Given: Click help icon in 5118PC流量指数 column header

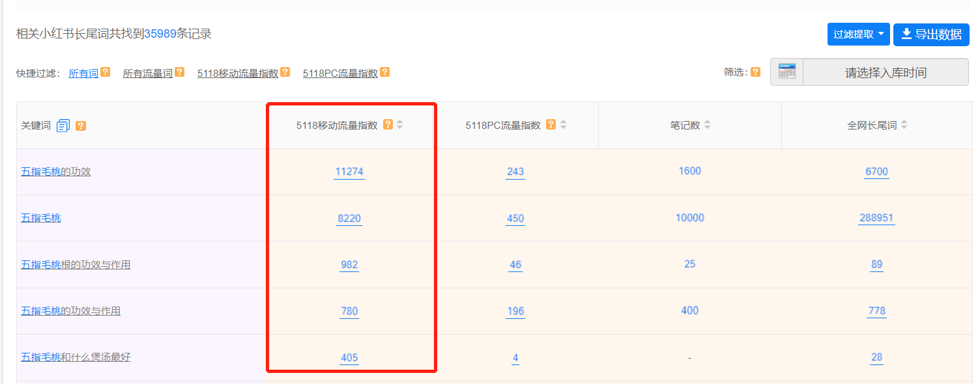Looking at the screenshot, I should 551,125.
